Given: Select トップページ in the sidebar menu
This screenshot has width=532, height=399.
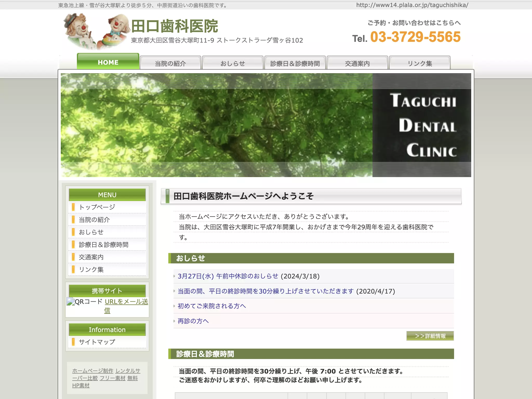Looking at the screenshot, I should 107,207.
